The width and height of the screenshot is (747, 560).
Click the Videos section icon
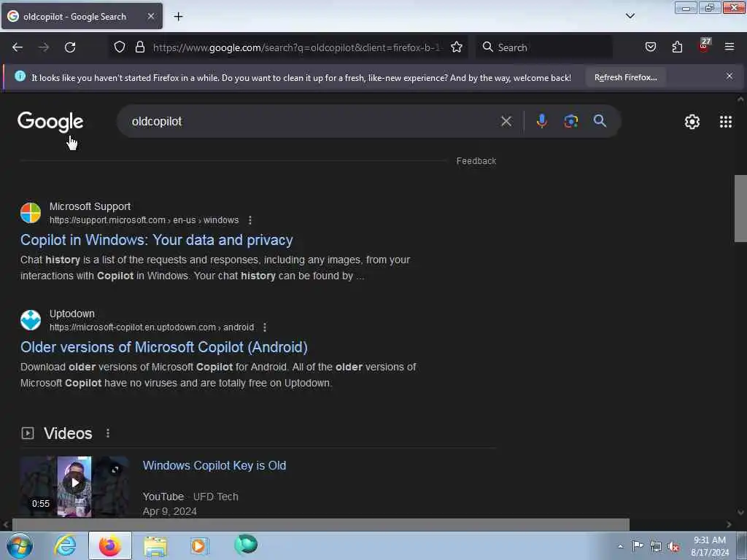click(28, 433)
